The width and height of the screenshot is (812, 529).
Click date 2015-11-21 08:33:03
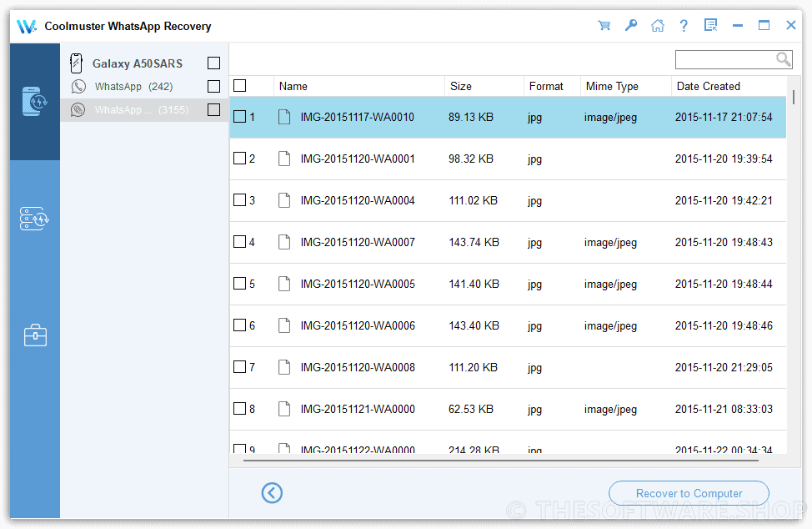point(724,409)
